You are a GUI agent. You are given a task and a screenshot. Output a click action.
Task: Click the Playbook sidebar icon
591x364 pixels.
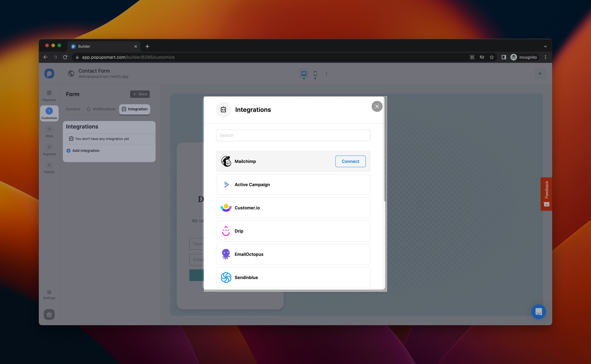(49, 94)
